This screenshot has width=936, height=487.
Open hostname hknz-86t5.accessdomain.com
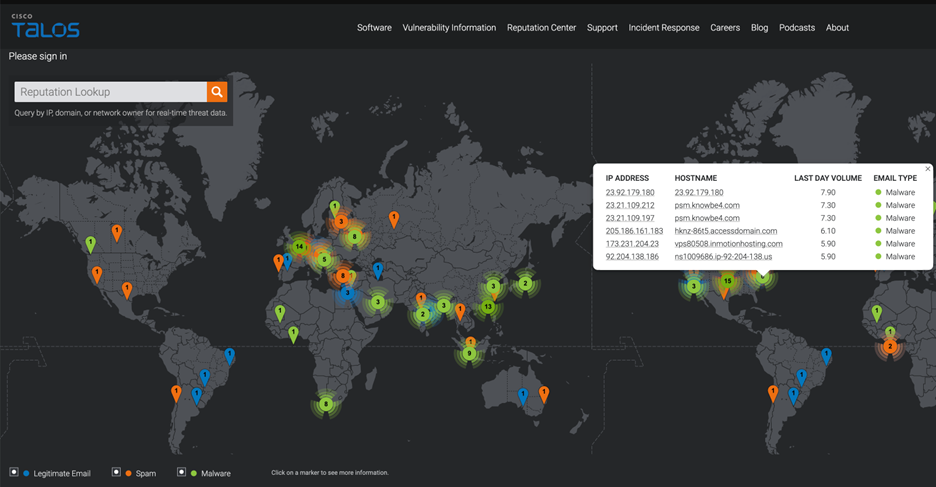coord(726,231)
